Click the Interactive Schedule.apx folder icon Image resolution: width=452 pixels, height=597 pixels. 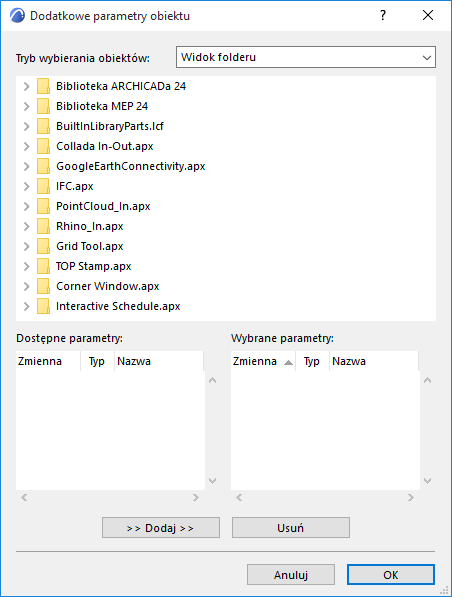point(43,306)
